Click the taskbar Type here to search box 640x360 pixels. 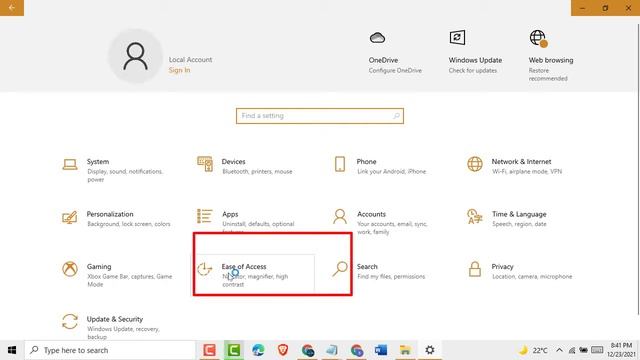coord(110,350)
